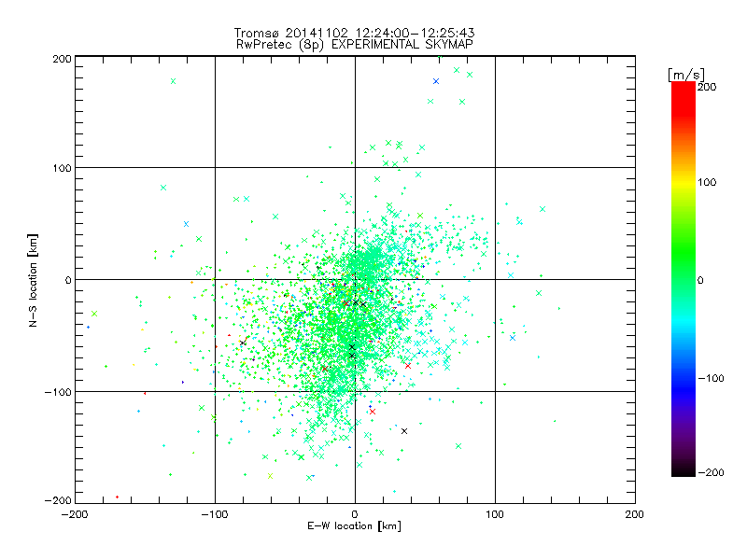This screenshot has width=747, height=560.
Task: Click the colorbar '200' top label
Action: (707, 87)
